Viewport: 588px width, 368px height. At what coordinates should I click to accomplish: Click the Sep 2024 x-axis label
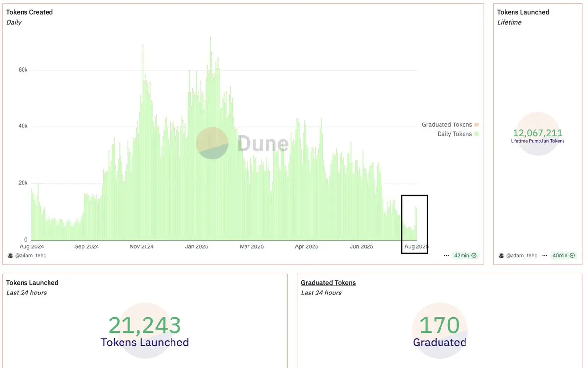pos(87,247)
